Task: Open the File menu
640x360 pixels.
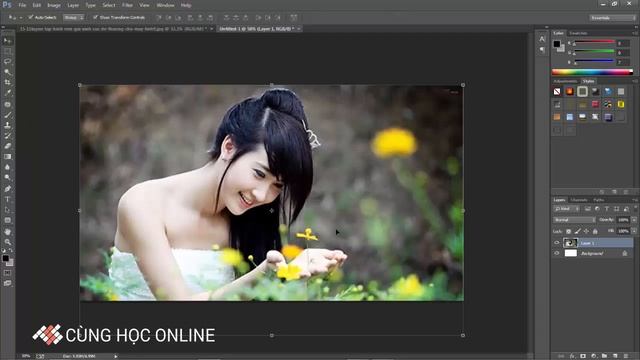Action: pyautogui.click(x=22, y=5)
